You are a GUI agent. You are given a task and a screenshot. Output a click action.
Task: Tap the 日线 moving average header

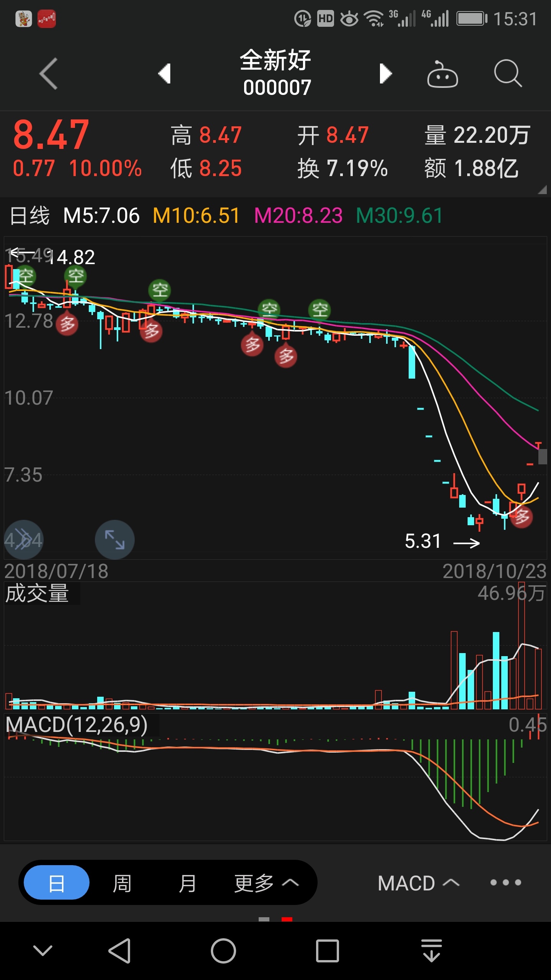coord(29,216)
